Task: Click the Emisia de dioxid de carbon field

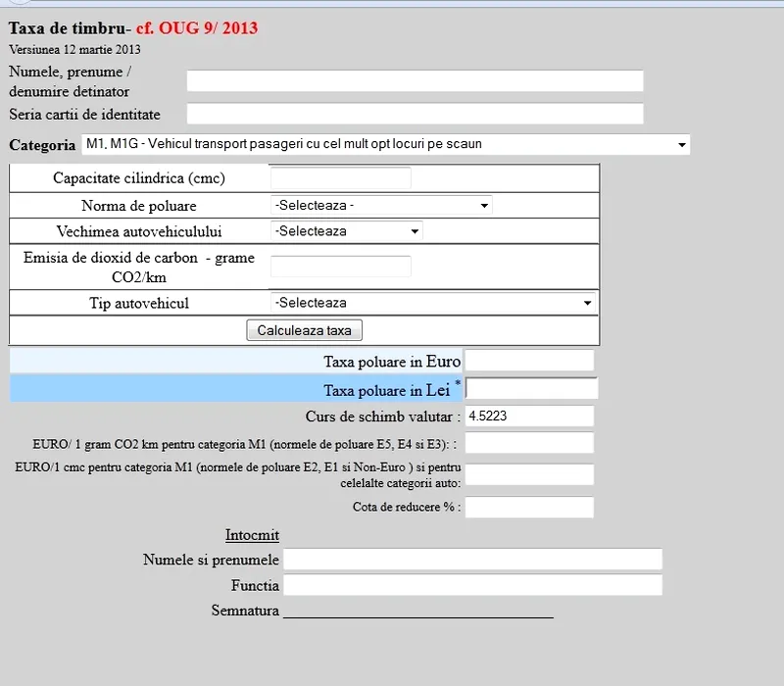Action: point(340,267)
